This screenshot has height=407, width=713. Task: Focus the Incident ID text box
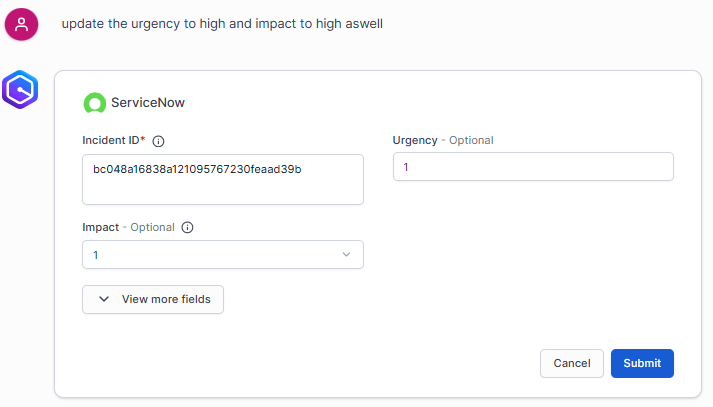(x=222, y=179)
